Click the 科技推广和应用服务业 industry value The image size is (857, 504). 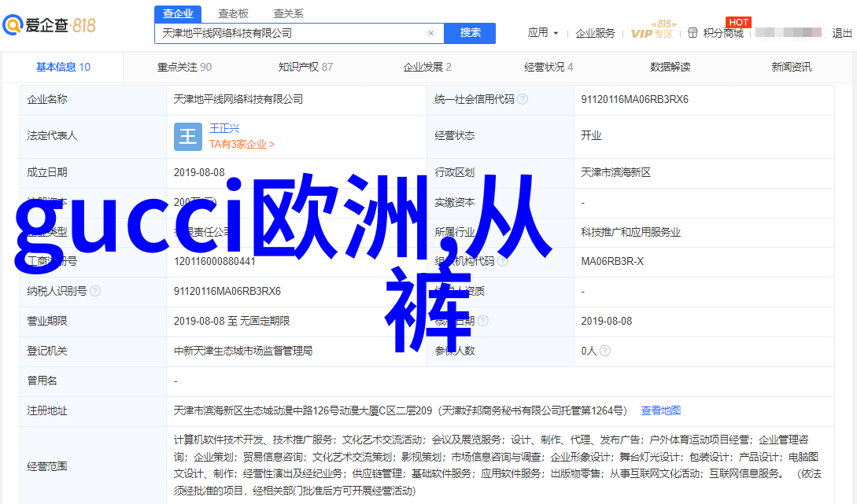[x=630, y=232]
